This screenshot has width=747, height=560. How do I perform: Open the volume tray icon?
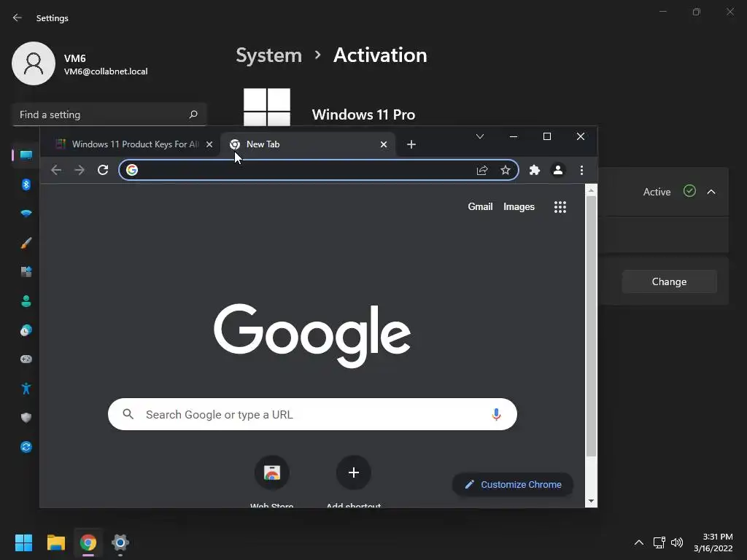(x=677, y=542)
